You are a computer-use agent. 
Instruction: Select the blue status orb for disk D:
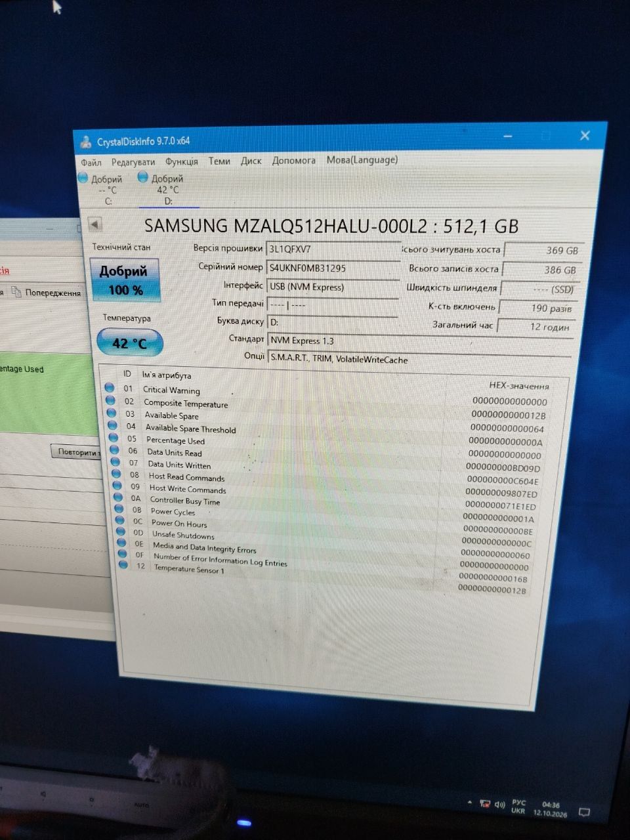(143, 177)
